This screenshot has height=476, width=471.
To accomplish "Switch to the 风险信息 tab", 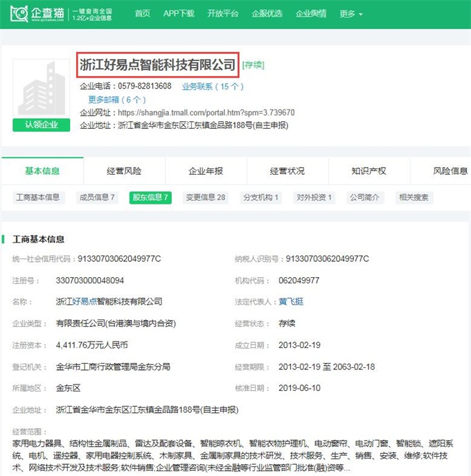I will pyautogui.click(x=451, y=171).
